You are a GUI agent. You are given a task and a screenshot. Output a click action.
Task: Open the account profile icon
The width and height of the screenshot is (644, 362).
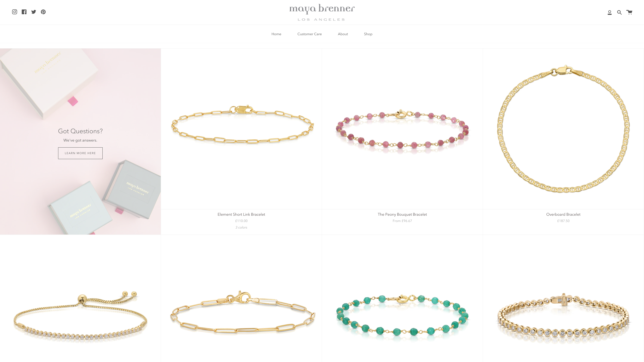(x=610, y=12)
